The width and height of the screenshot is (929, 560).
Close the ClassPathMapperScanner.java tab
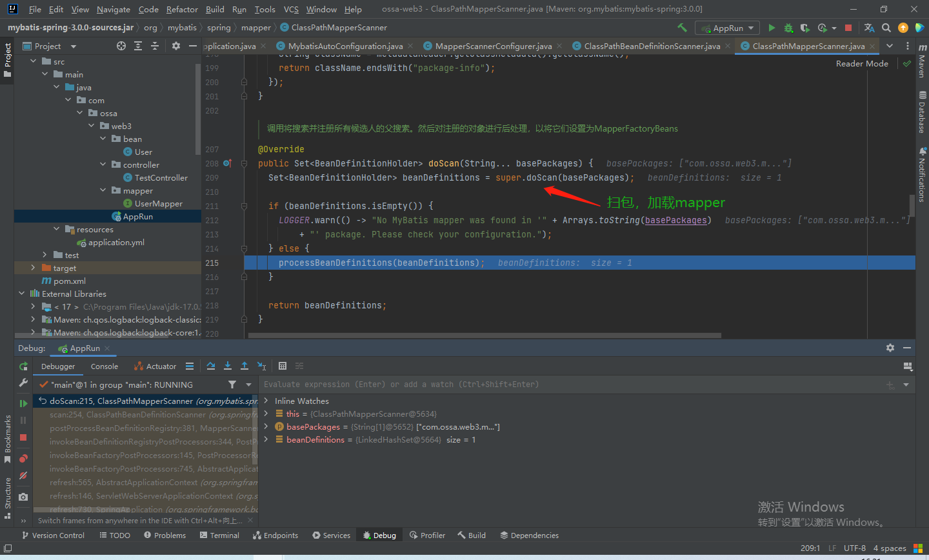point(873,46)
